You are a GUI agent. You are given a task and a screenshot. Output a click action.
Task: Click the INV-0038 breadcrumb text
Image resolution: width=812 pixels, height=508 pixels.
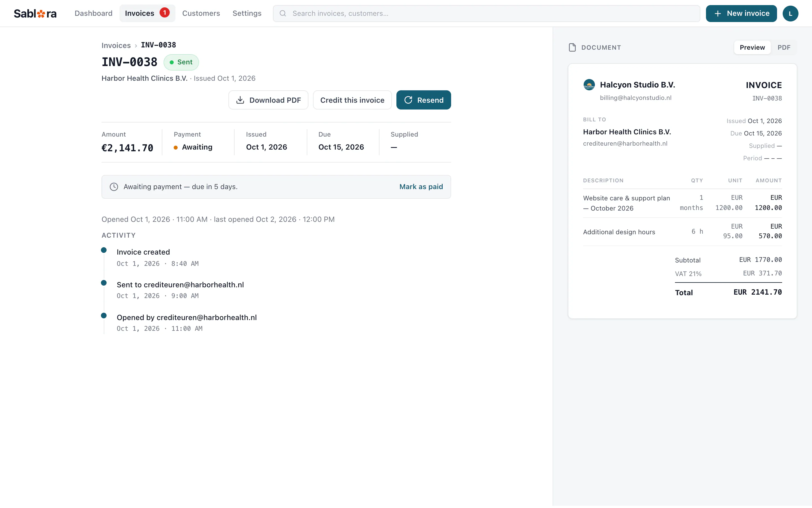click(158, 45)
